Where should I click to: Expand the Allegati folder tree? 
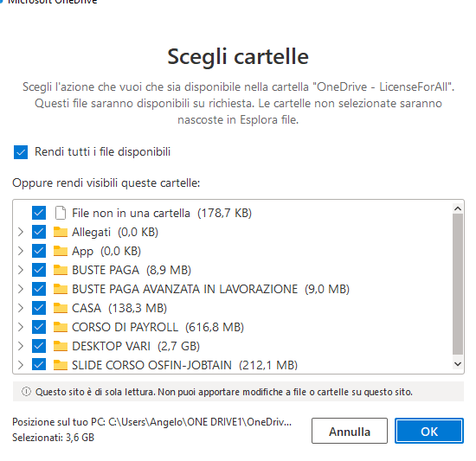pos(21,232)
